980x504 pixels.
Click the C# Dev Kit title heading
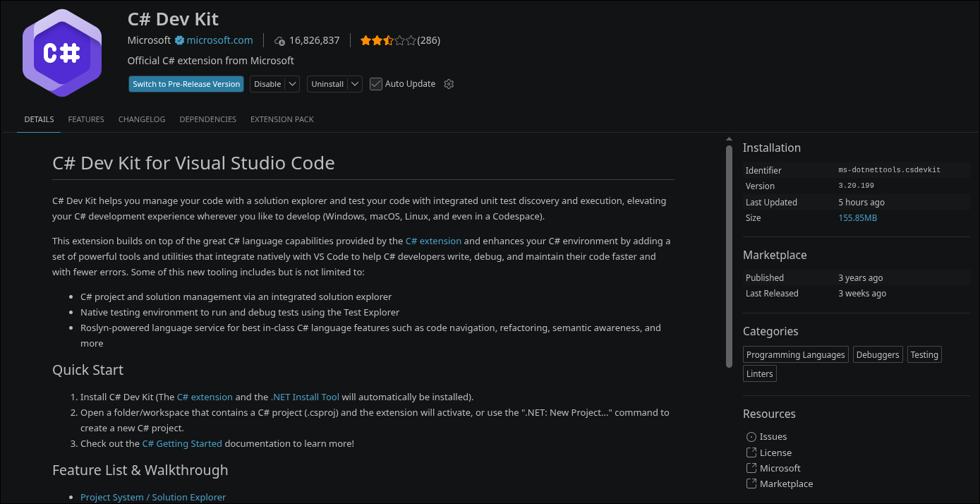173,18
